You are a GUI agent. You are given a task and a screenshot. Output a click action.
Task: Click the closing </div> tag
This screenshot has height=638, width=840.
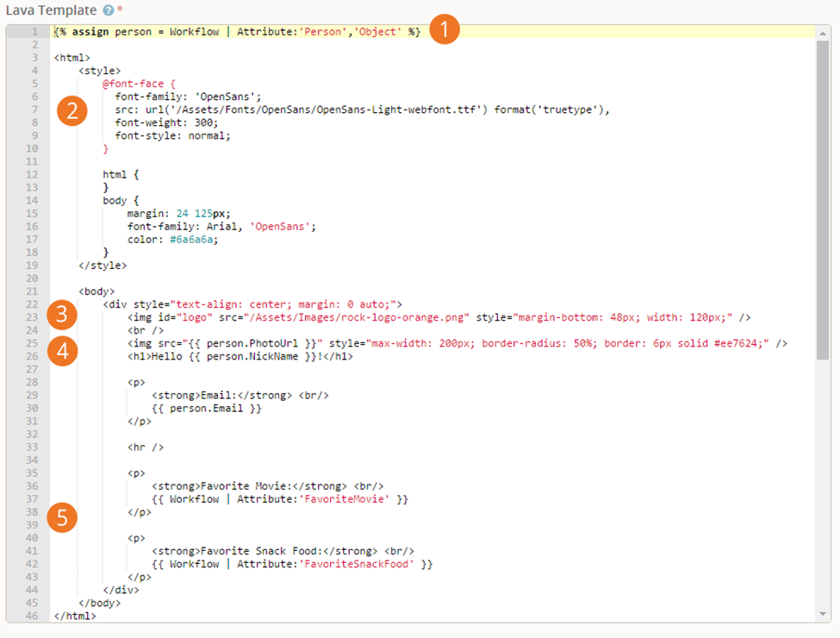[121, 591]
